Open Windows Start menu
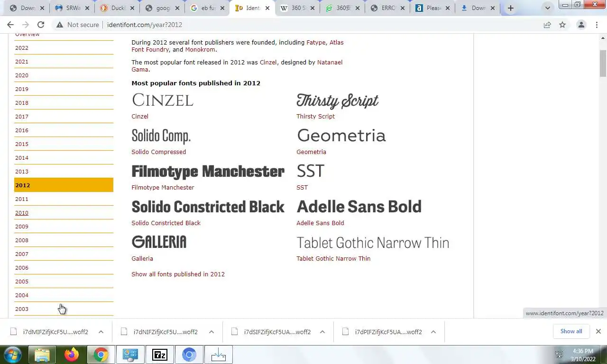This screenshot has width=607, height=364. coord(13,355)
